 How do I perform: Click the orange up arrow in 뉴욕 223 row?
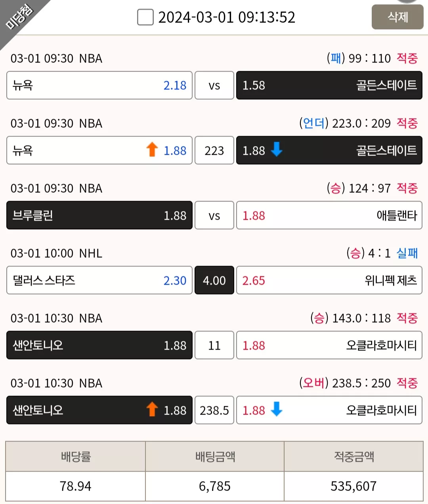152,150
